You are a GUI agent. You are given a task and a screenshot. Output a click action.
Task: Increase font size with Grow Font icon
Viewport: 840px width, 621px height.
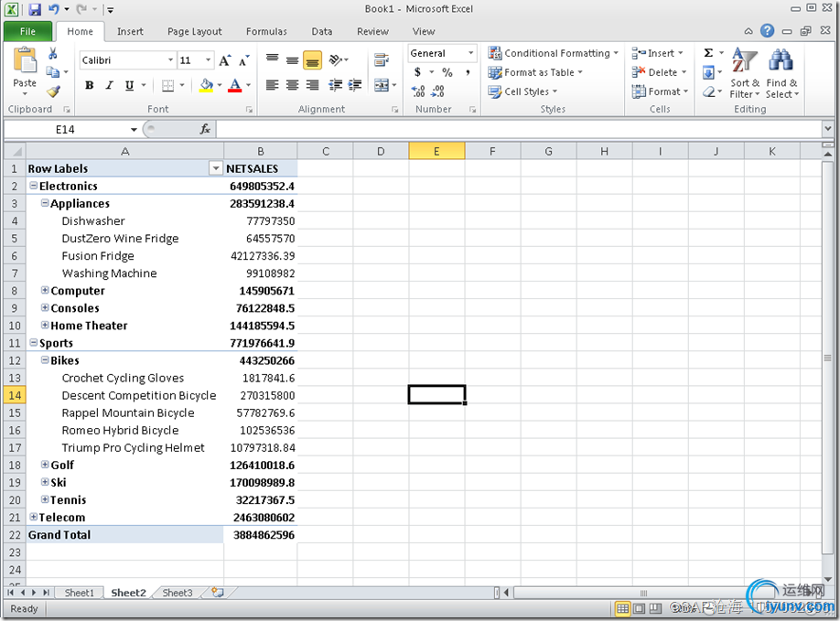click(225, 60)
